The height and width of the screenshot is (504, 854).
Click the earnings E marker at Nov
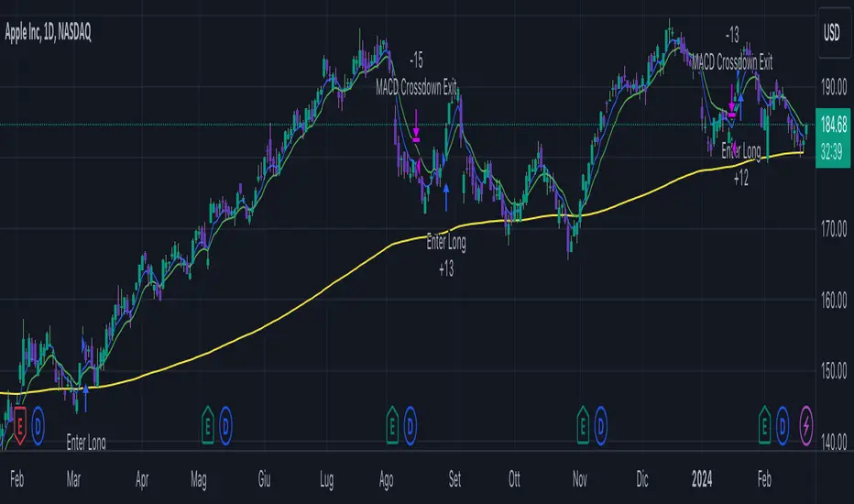583,425
